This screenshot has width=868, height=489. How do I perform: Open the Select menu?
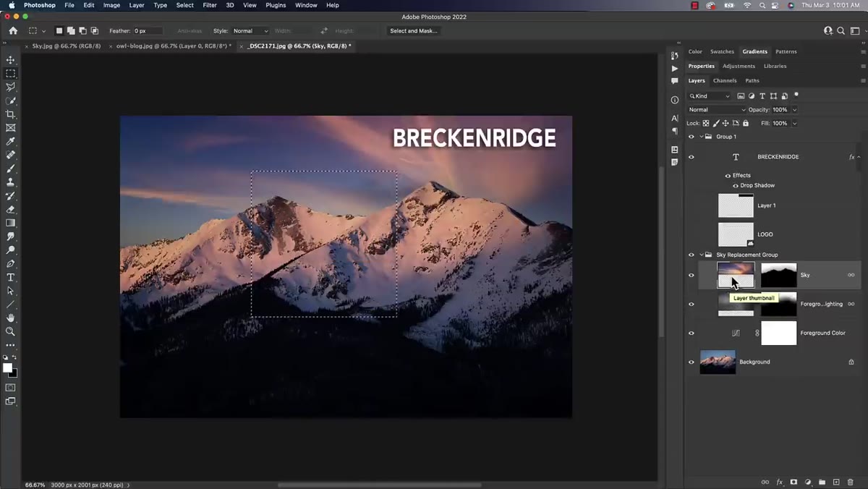tap(185, 5)
